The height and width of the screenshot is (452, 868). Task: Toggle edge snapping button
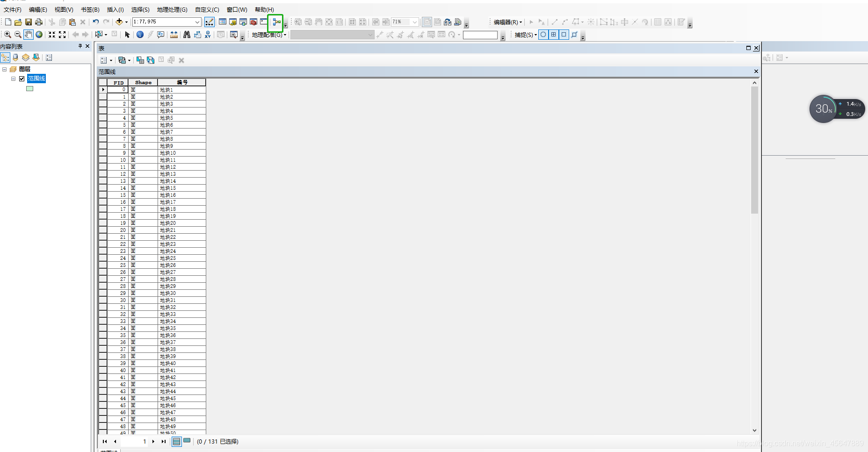575,35
